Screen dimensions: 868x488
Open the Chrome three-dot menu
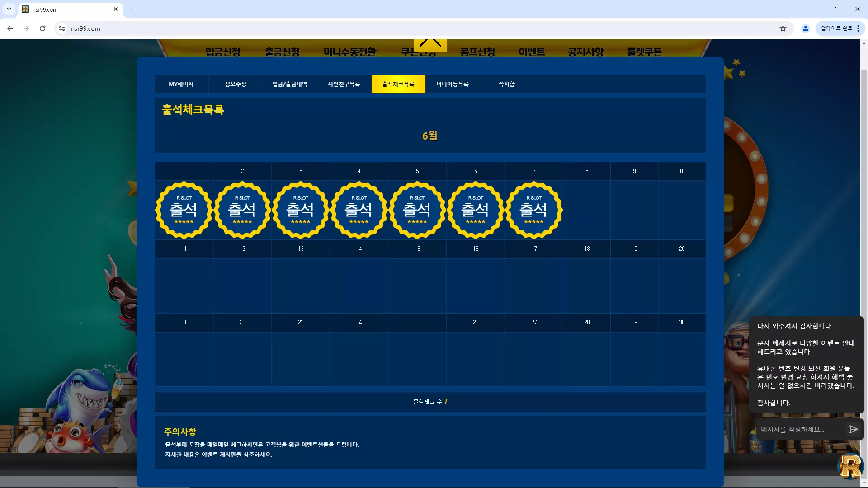point(858,28)
